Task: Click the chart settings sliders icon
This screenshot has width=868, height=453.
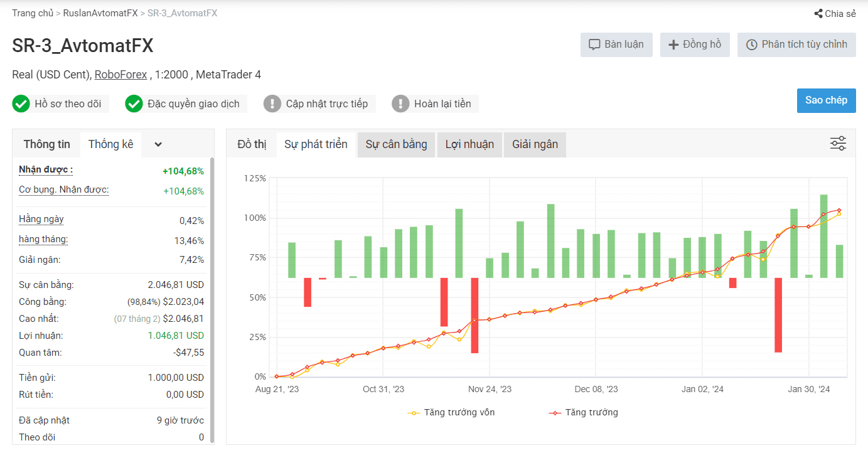Action: click(838, 144)
